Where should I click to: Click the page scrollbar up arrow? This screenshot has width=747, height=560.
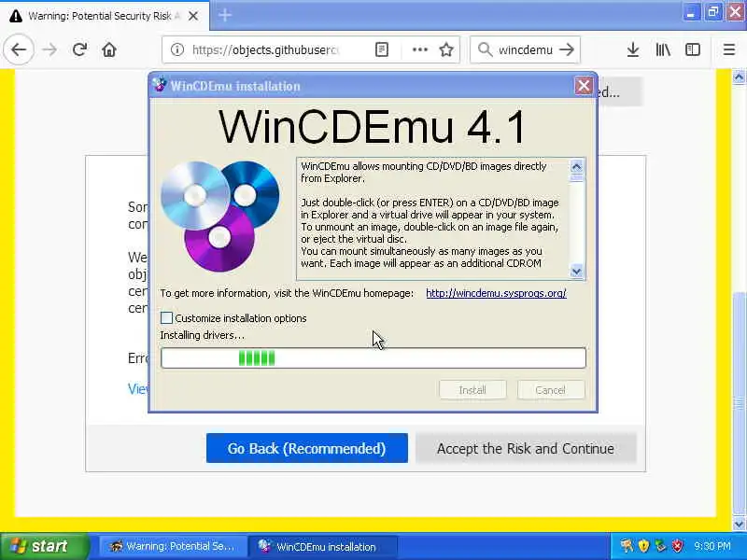click(739, 77)
